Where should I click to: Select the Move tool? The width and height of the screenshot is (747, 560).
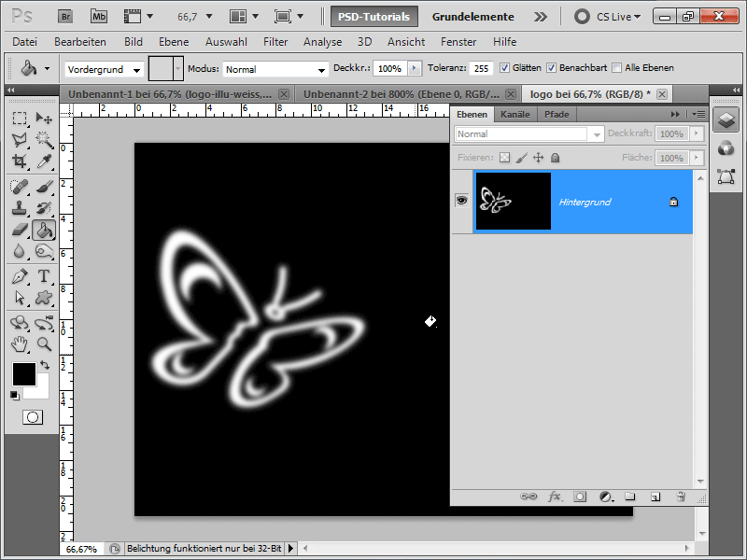pyautogui.click(x=44, y=118)
